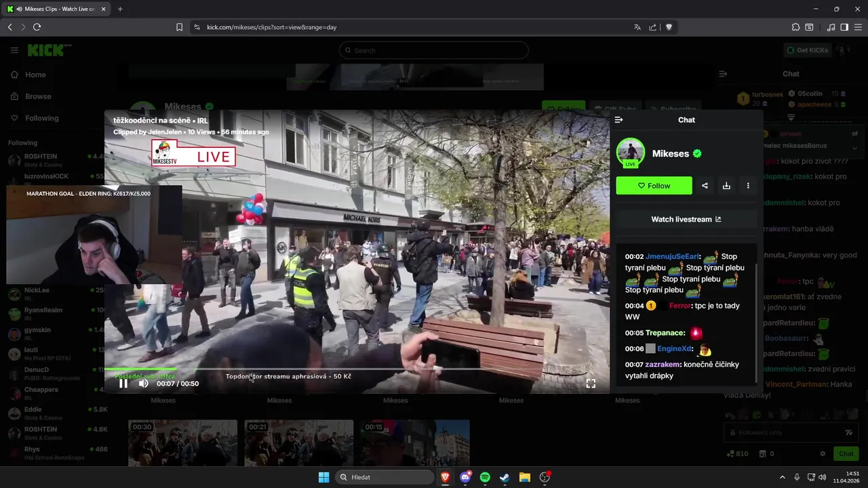Click the background green Chat send button
This screenshot has width=868, height=488.
(846, 453)
